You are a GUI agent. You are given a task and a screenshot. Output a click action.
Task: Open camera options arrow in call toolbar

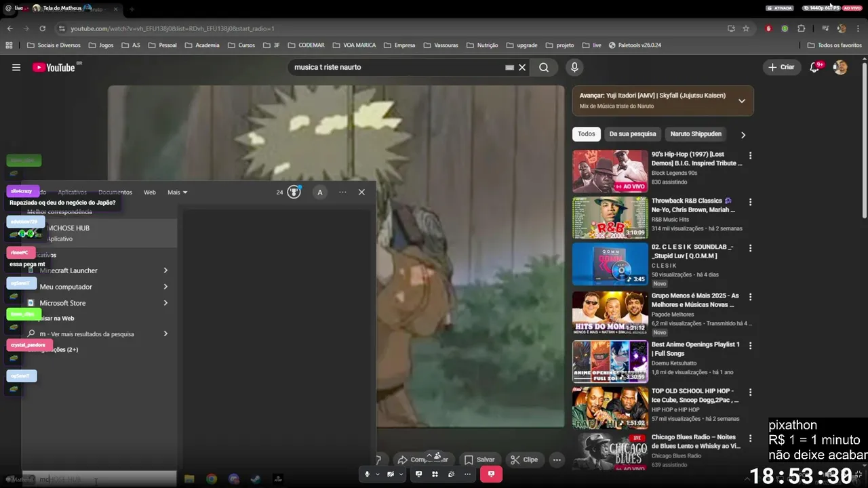(401, 474)
